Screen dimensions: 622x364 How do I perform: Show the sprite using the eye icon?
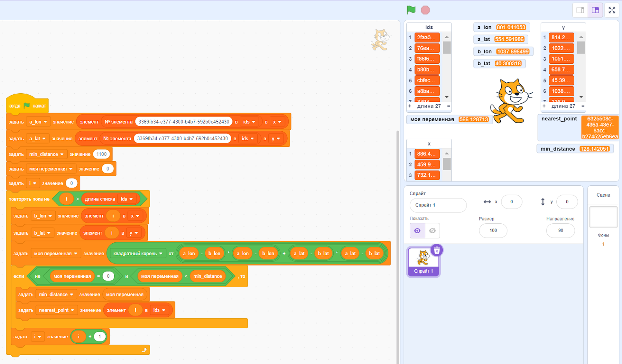(417, 231)
